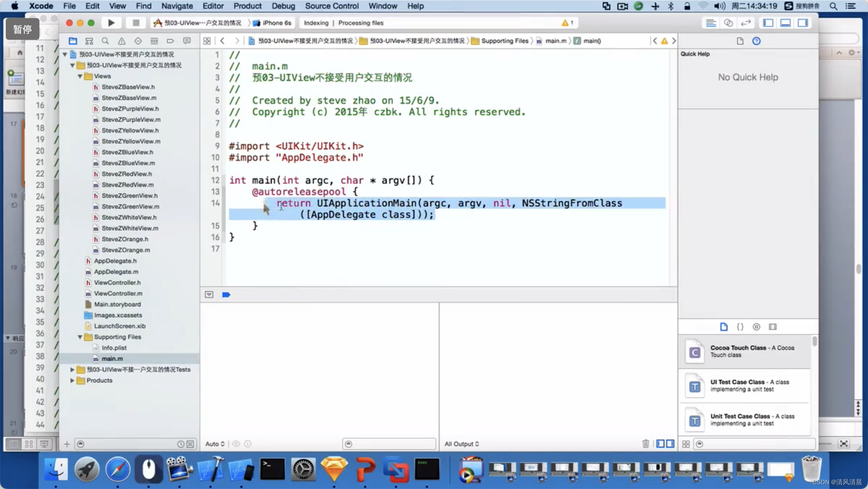Run the project with the Play button
The width and height of the screenshot is (868, 489).
pos(111,23)
